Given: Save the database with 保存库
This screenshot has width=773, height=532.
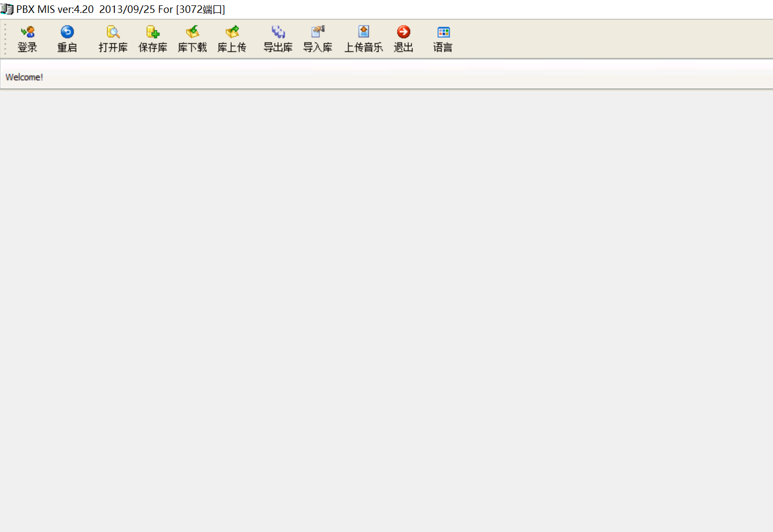Looking at the screenshot, I should pos(153,39).
